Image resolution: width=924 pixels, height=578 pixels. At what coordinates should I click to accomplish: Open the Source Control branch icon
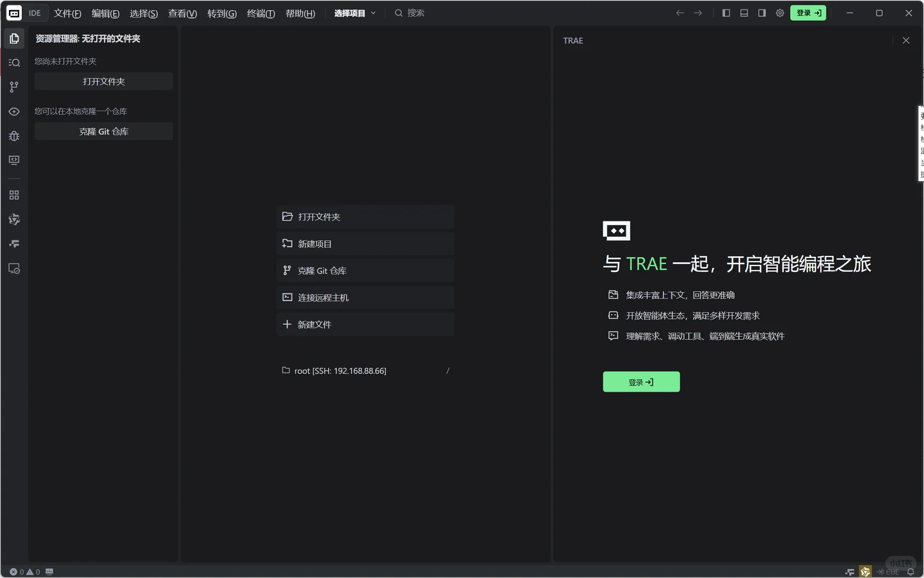(x=14, y=87)
